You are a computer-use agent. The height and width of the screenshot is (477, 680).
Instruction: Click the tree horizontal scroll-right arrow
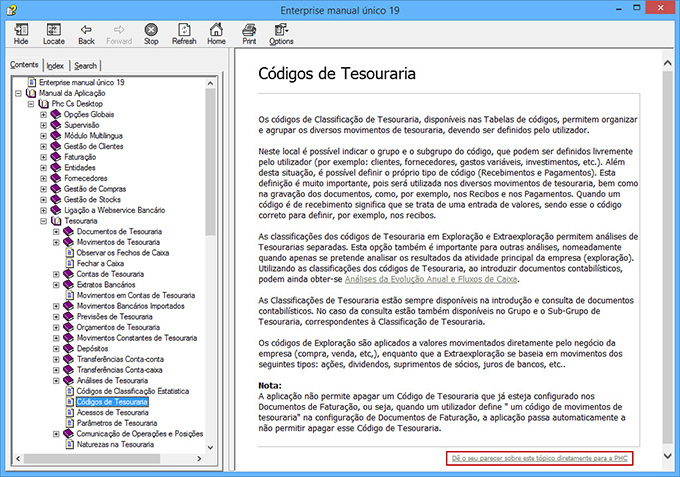199,458
